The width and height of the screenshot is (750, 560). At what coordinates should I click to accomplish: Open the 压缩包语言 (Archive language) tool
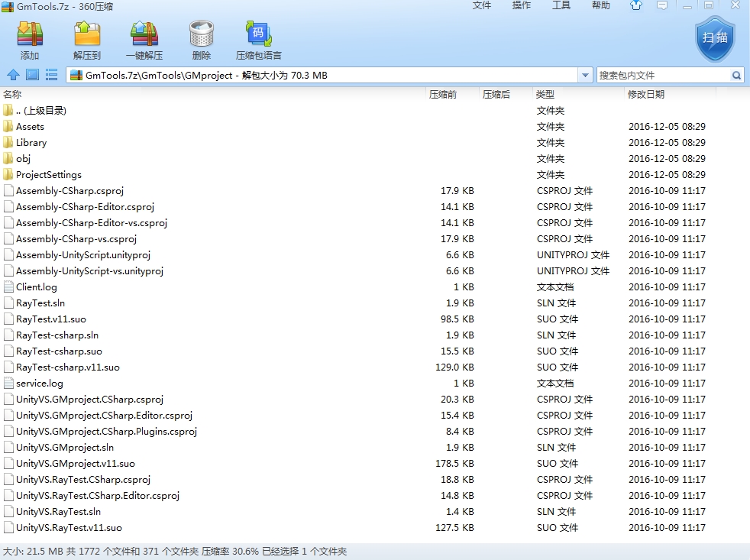[x=258, y=36]
